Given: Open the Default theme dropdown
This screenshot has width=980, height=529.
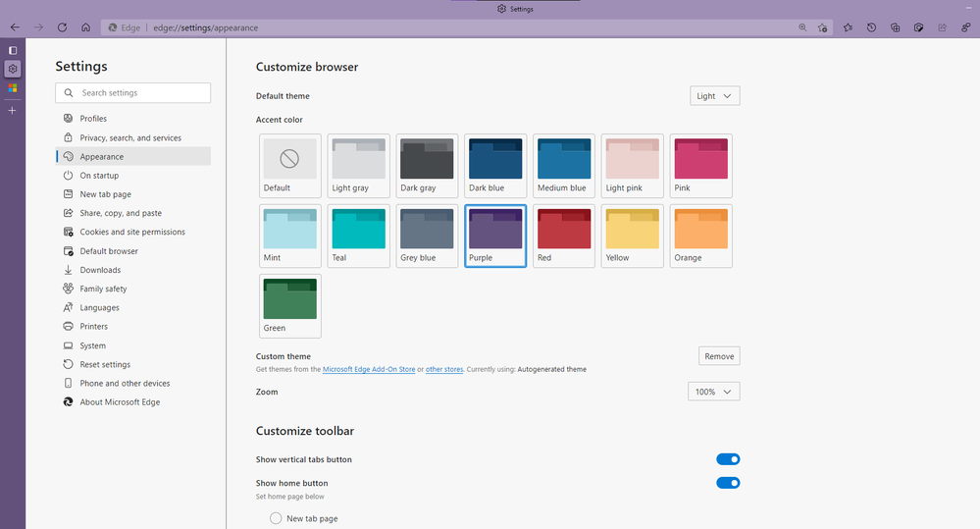Looking at the screenshot, I should pyautogui.click(x=714, y=96).
